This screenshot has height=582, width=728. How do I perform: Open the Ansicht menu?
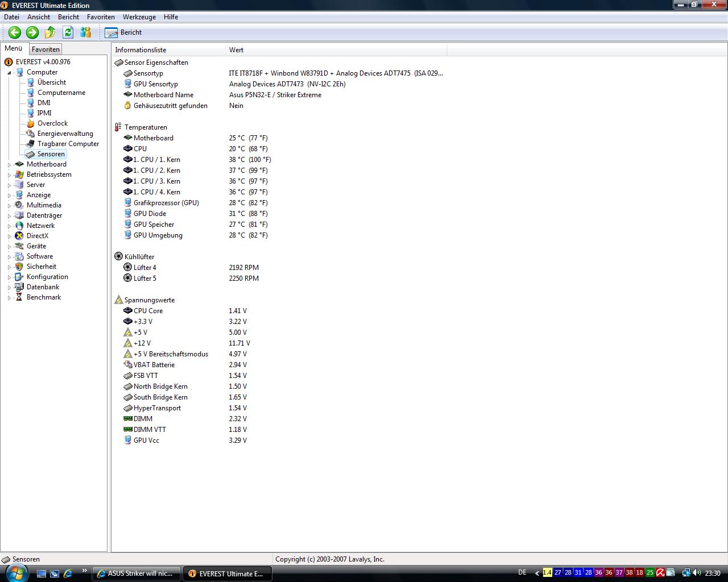pyautogui.click(x=39, y=17)
